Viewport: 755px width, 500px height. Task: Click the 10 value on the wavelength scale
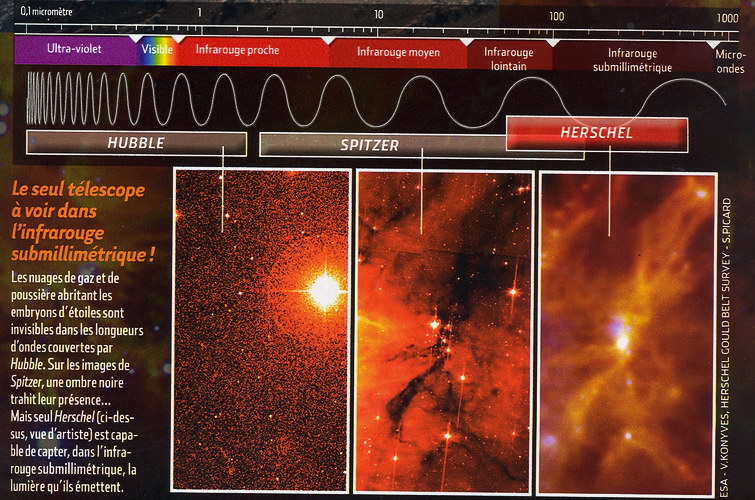(x=379, y=14)
